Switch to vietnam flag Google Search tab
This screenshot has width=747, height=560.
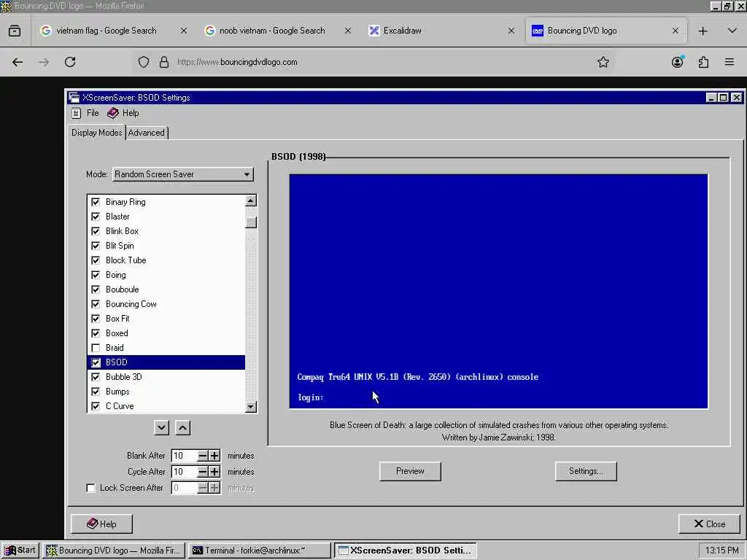106,31
